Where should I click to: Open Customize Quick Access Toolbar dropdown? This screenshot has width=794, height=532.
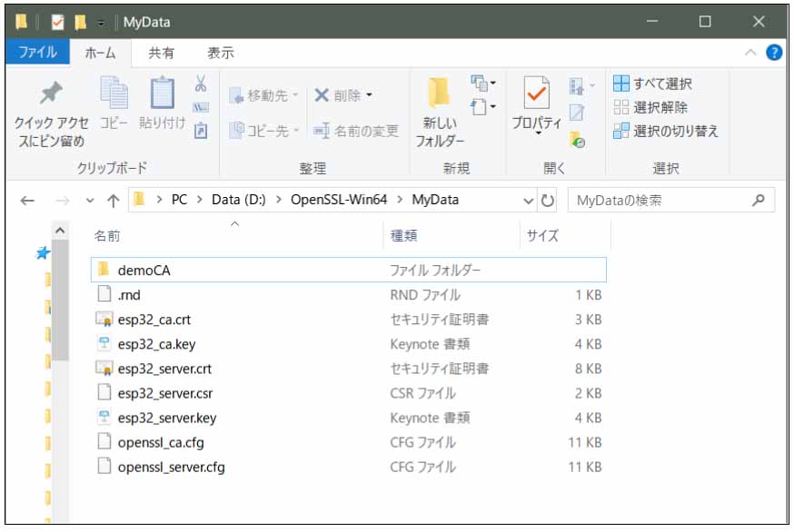coord(101,23)
